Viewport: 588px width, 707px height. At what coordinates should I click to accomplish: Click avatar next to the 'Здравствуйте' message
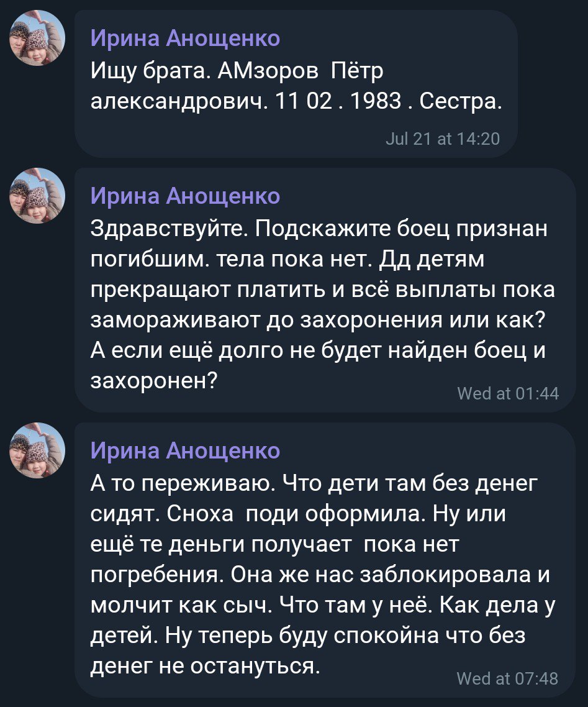37,195
